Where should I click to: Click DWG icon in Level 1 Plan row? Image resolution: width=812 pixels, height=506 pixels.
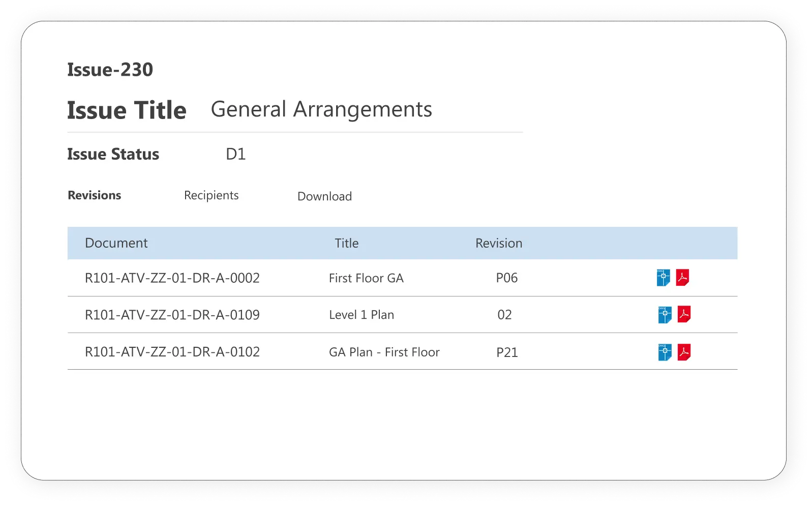665,315
